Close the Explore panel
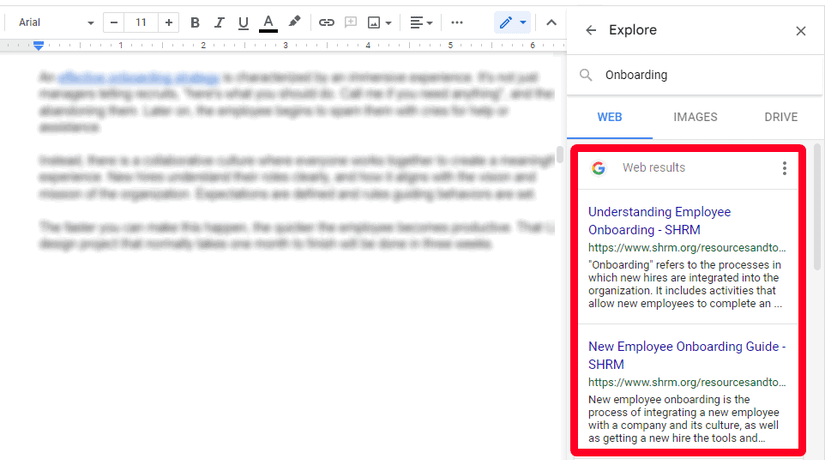This screenshot has height=460, width=825. click(x=801, y=31)
